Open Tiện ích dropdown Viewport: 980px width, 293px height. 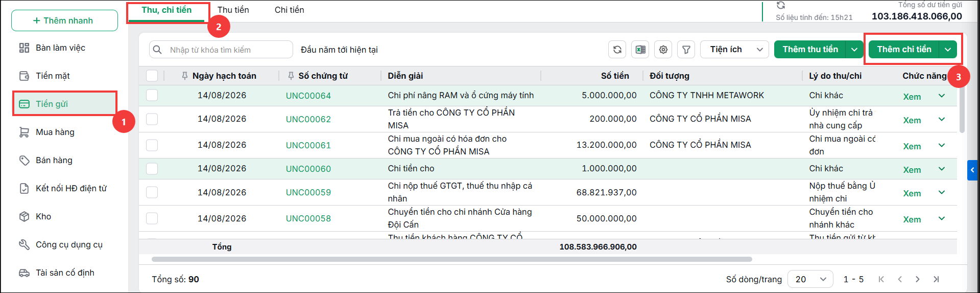pyautogui.click(x=734, y=50)
